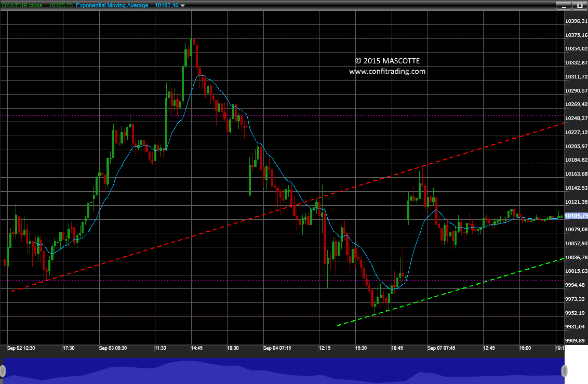Select the green dashed lower trendline

(x=451, y=292)
